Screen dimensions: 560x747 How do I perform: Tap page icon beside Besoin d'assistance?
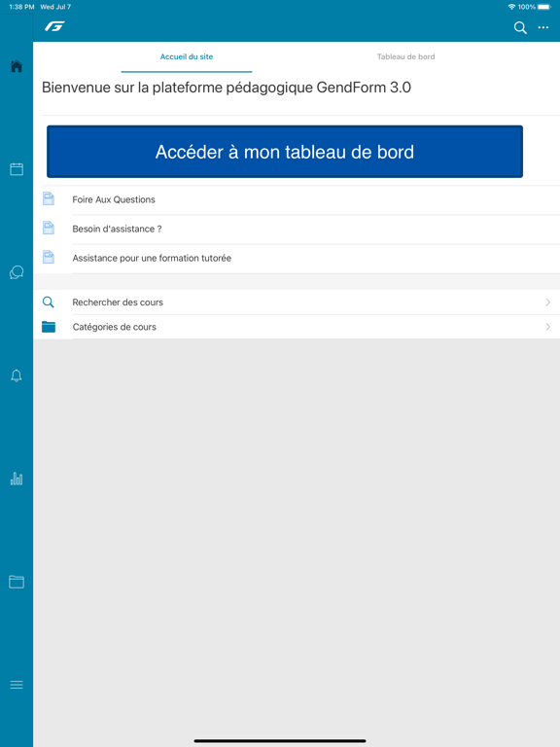point(49,228)
